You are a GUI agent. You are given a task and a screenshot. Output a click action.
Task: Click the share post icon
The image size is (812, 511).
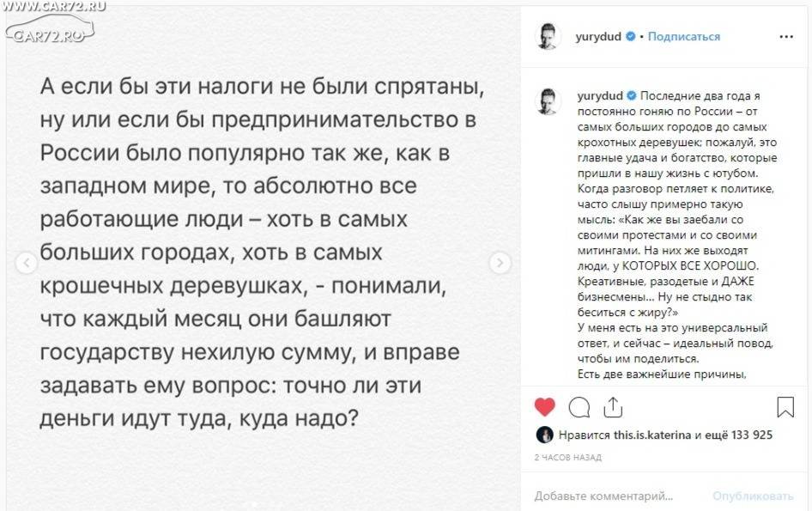point(613,407)
